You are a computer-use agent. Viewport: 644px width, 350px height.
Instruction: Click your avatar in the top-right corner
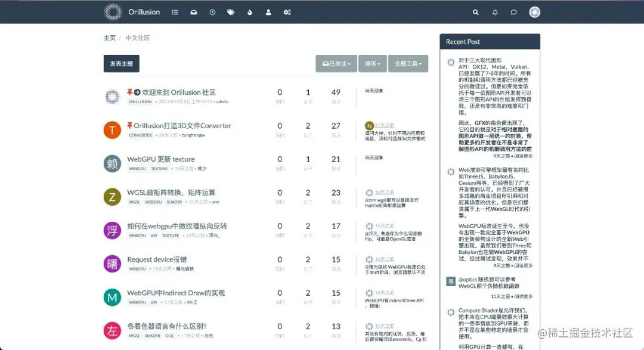[x=535, y=12]
